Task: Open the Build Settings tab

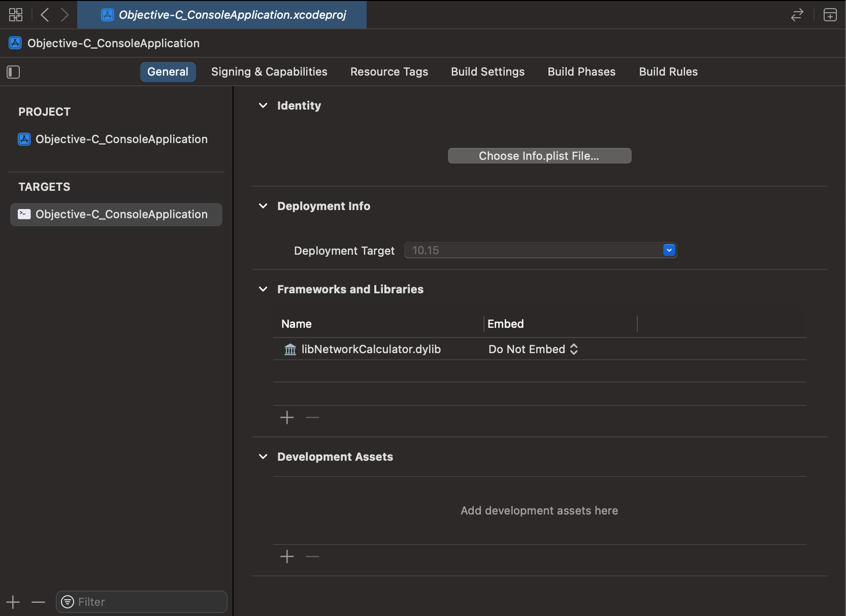Action: 487,72
